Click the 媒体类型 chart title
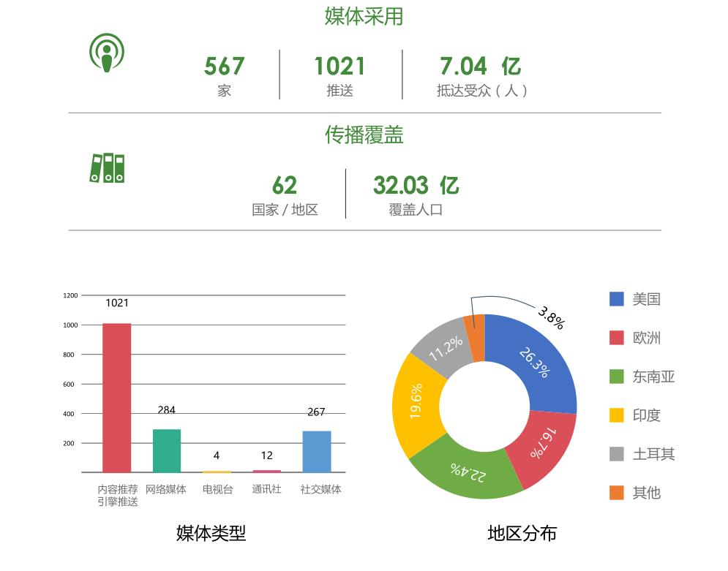The width and height of the screenshot is (728, 571). (211, 533)
